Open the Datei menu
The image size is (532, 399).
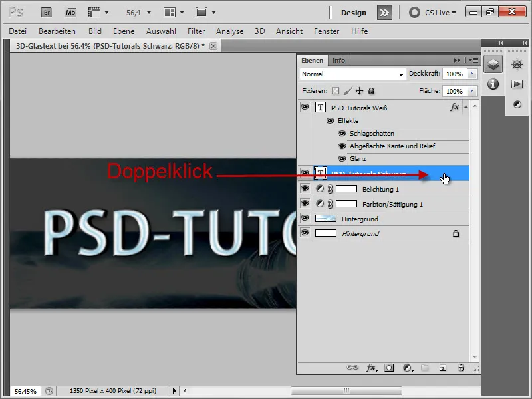(18, 31)
